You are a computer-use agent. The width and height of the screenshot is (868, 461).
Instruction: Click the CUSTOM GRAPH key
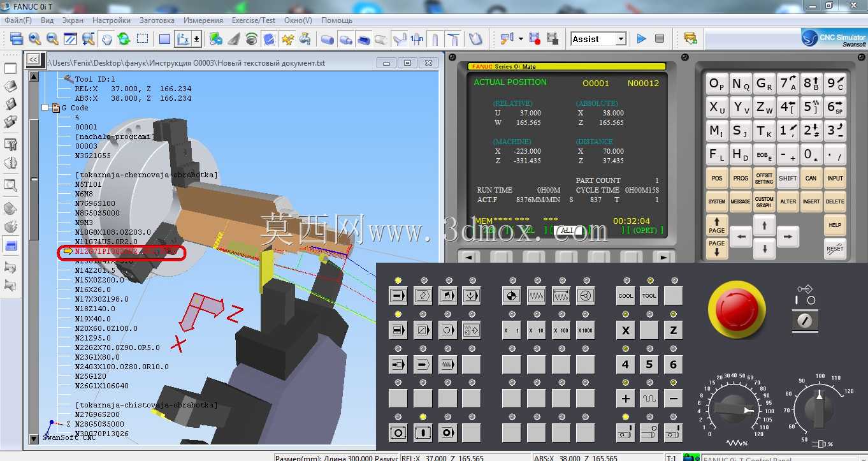pos(764,201)
